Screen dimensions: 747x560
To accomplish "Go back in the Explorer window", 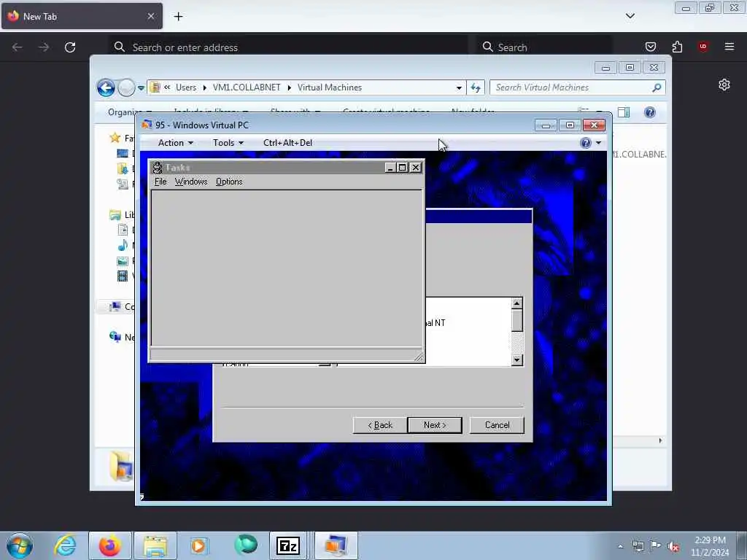I will 106,87.
